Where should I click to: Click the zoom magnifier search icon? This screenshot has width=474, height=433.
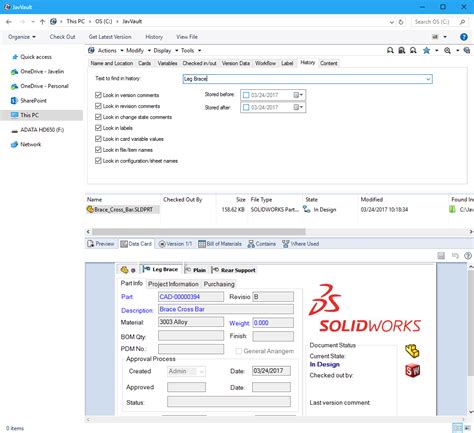click(447, 50)
